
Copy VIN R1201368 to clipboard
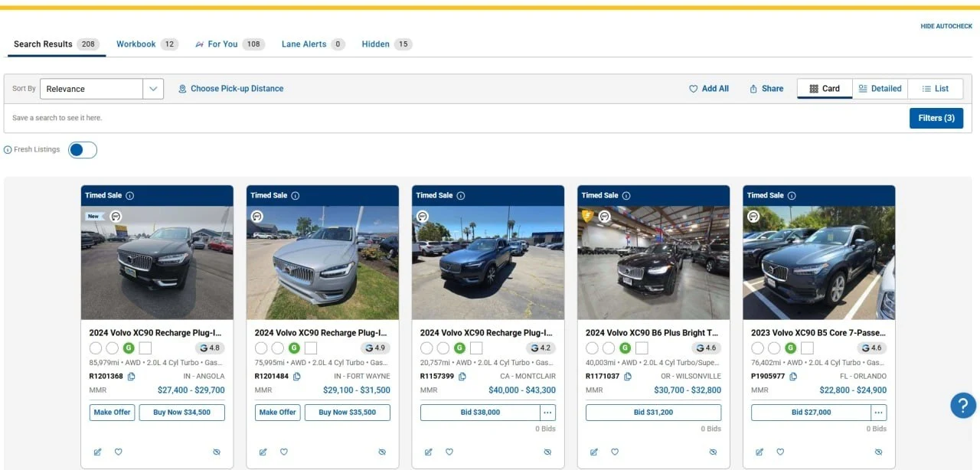coord(132,376)
